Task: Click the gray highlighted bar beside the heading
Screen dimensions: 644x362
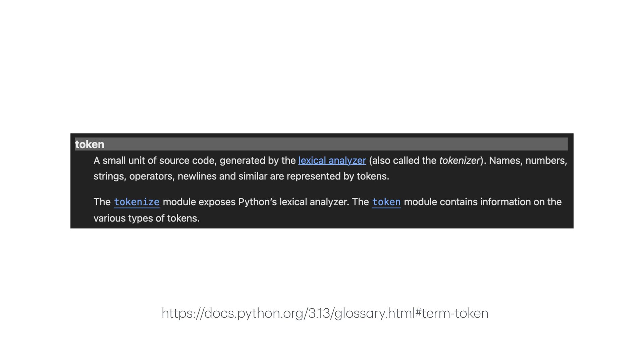Action: pos(335,144)
